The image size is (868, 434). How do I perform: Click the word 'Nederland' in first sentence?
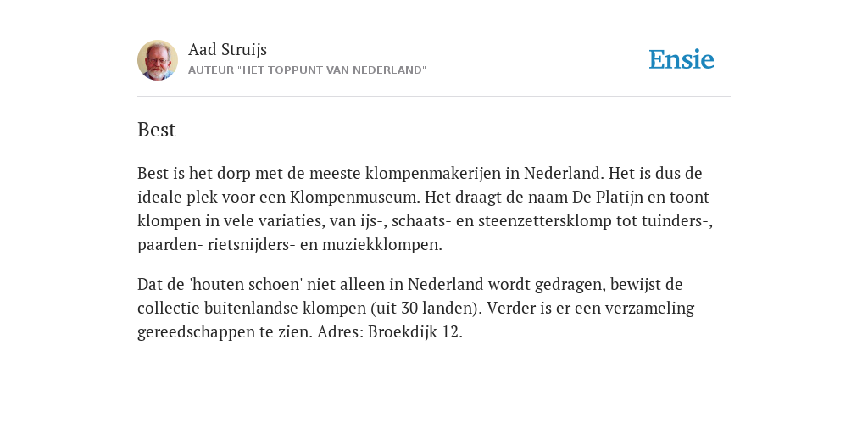(564, 173)
